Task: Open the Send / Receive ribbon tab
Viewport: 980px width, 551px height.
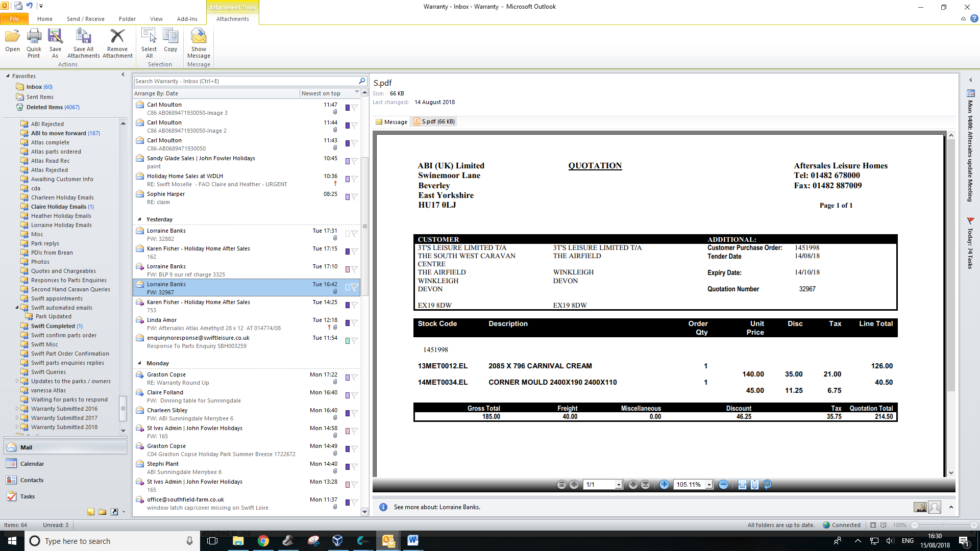Action: pos(85,19)
